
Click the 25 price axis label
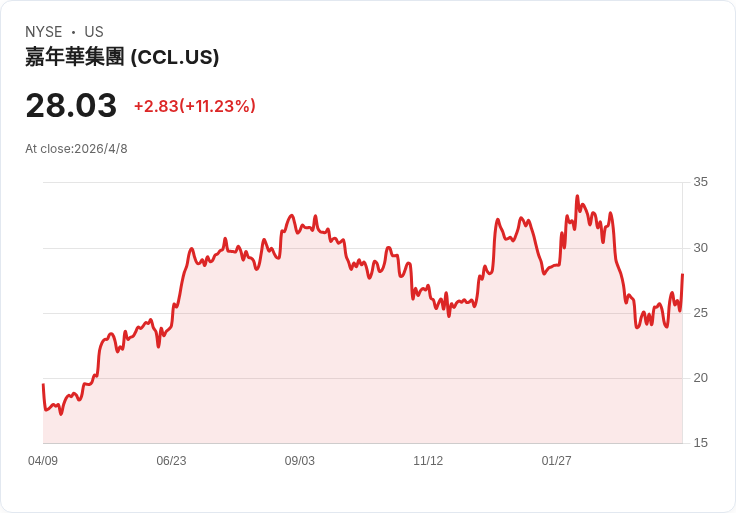(x=700, y=313)
